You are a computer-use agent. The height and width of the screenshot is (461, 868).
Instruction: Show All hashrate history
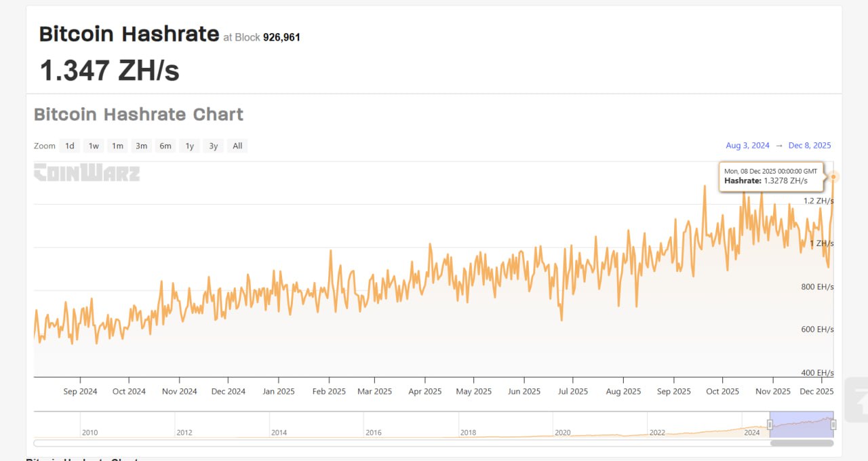click(237, 146)
